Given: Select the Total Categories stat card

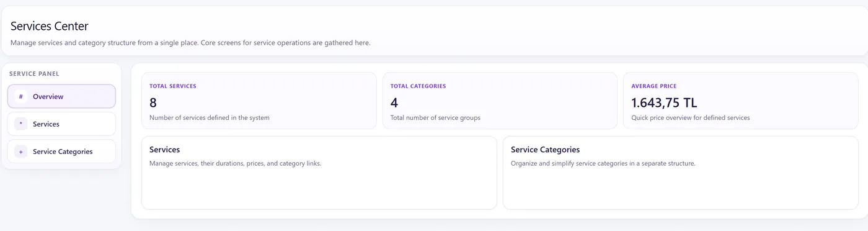Looking at the screenshot, I should pos(500,101).
